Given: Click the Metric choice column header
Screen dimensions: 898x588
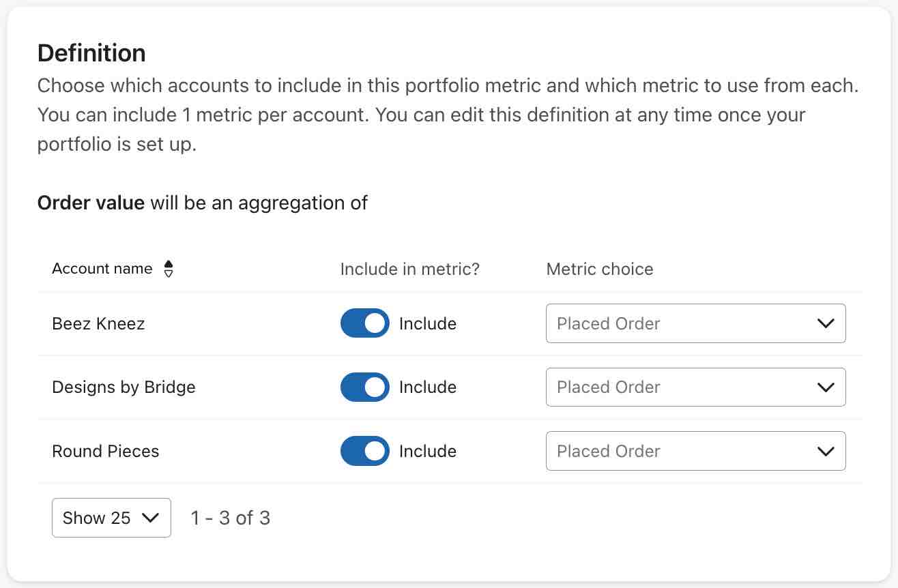Looking at the screenshot, I should pos(599,269).
